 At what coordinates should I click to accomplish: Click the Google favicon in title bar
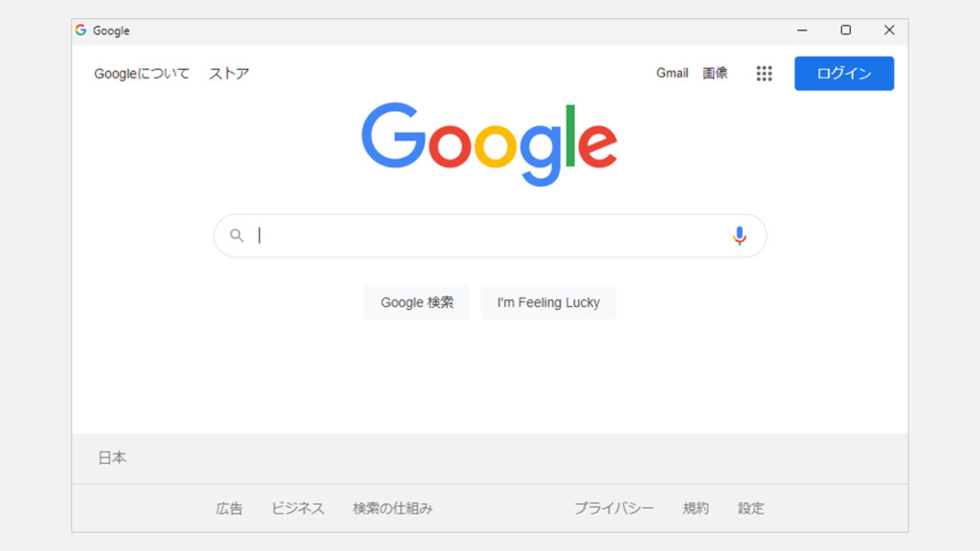pyautogui.click(x=81, y=31)
